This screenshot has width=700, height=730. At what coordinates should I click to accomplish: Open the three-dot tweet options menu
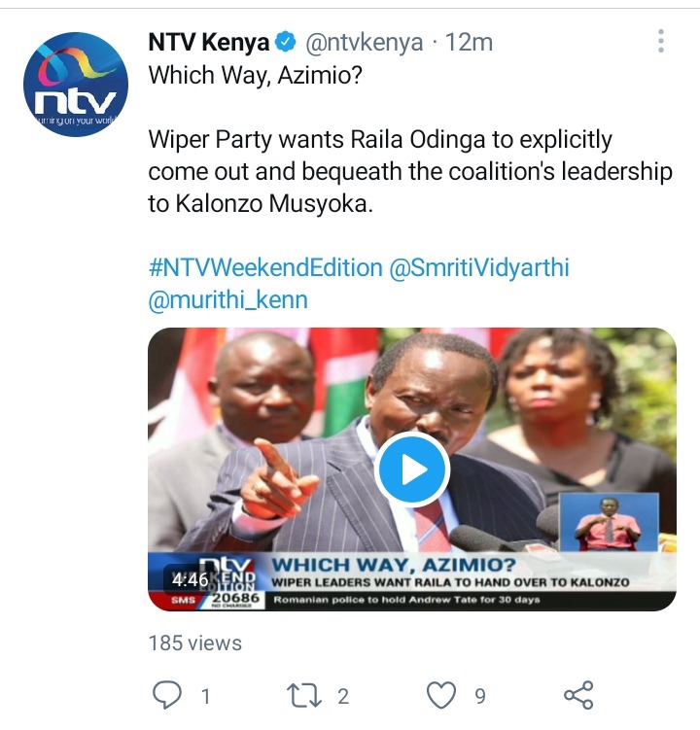pos(660,41)
